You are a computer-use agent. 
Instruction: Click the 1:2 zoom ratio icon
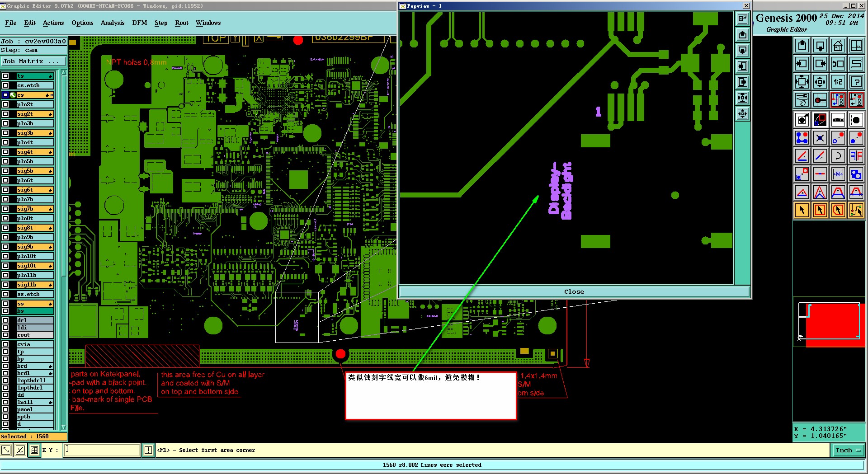tap(838, 82)
